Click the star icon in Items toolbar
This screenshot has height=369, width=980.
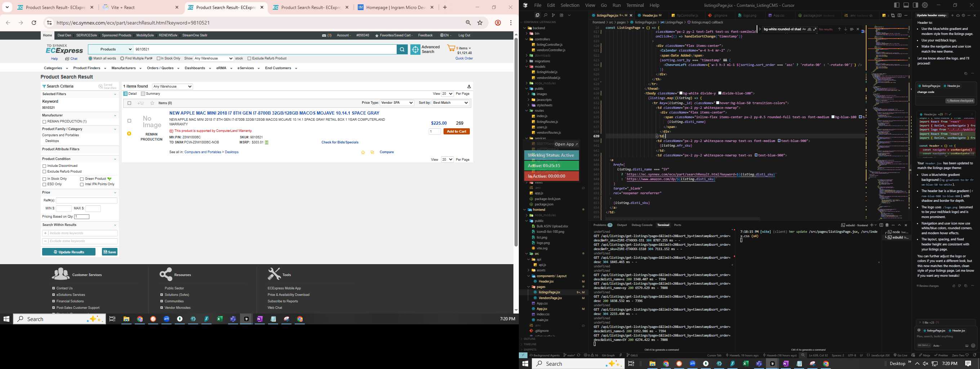(x=152, y=103)
